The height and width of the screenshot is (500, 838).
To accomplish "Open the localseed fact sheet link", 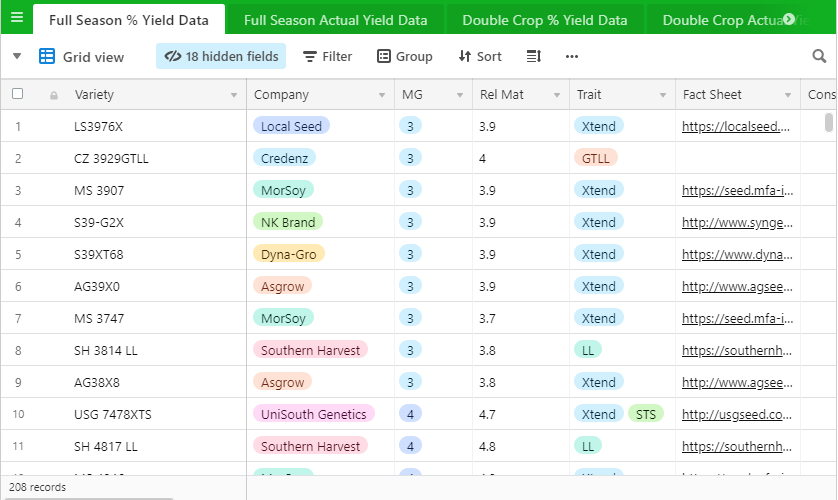I will pyautogui.click(x=736, y=127).
